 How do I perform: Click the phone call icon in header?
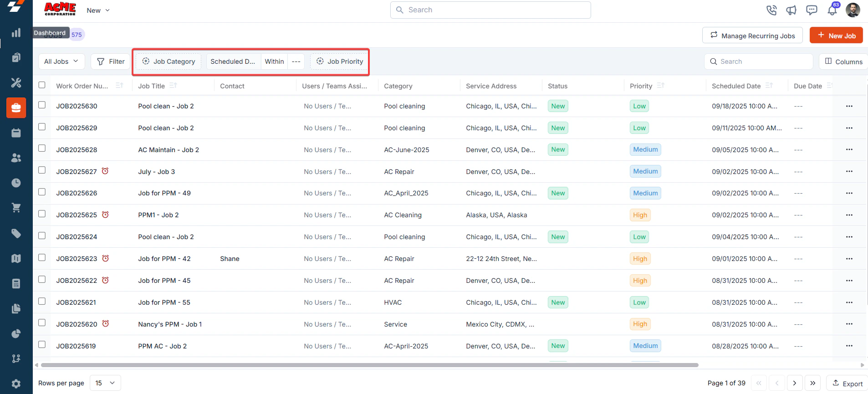click(771, 10)
